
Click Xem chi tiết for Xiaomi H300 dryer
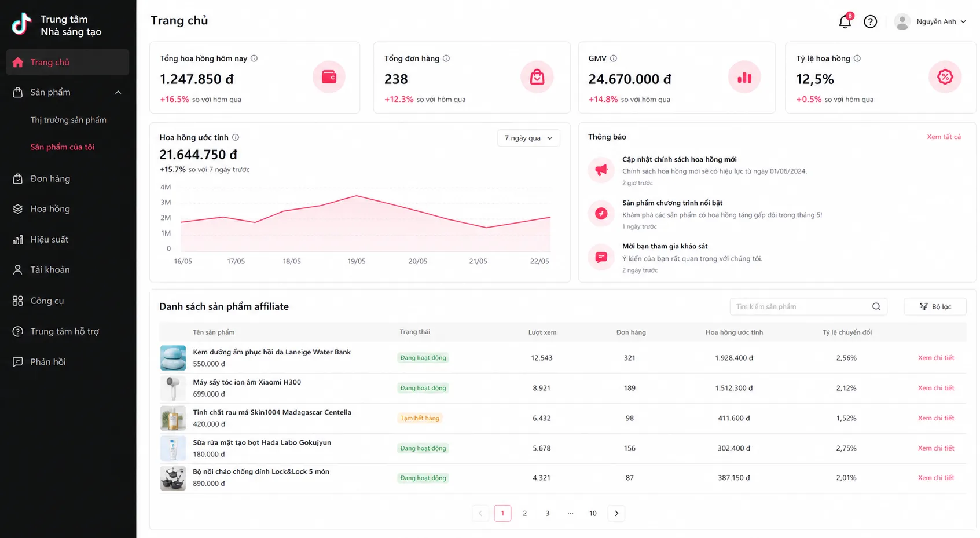(936, 388)
